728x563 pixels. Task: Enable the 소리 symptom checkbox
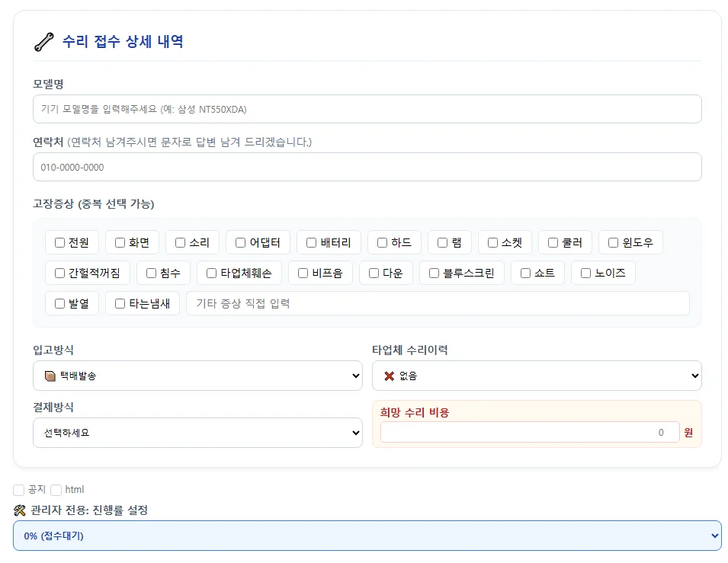pos(181,243)
